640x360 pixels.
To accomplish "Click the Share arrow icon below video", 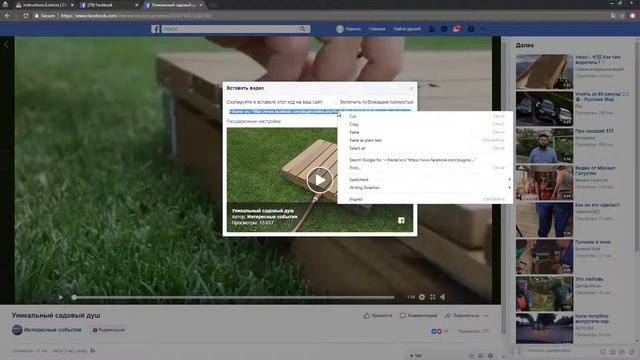I will click(448, 316).
